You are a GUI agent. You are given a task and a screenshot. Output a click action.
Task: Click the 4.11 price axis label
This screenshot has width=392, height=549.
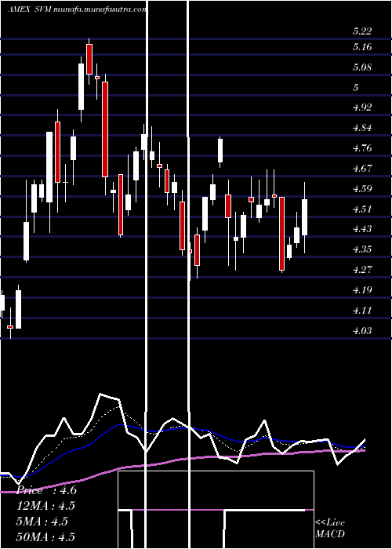point(362,310)
